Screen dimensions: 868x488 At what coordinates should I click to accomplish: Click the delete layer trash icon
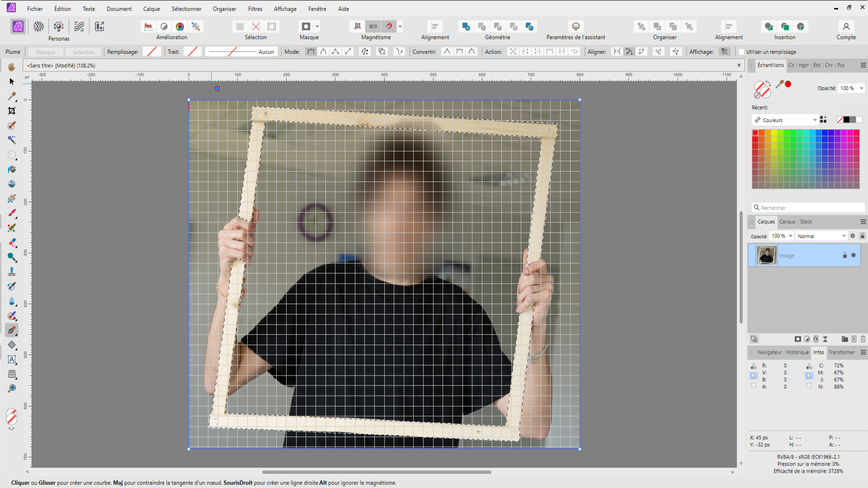tap(863, 339)
